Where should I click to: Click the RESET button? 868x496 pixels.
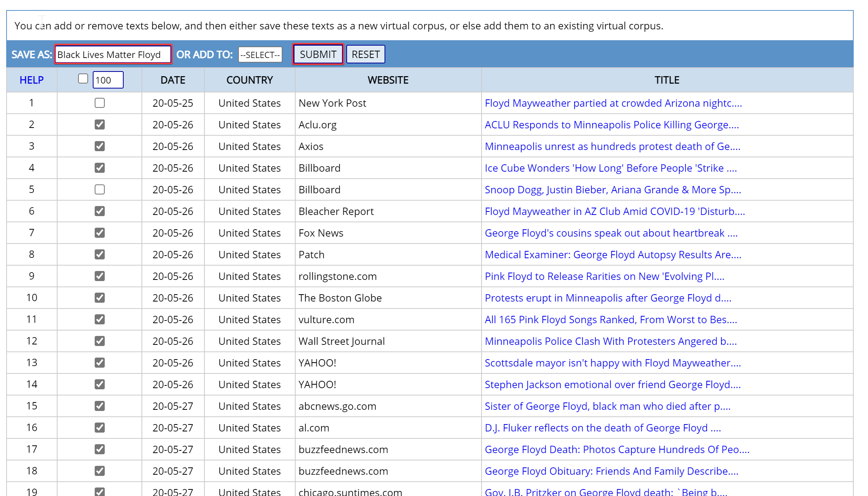(x=366, y=55)
